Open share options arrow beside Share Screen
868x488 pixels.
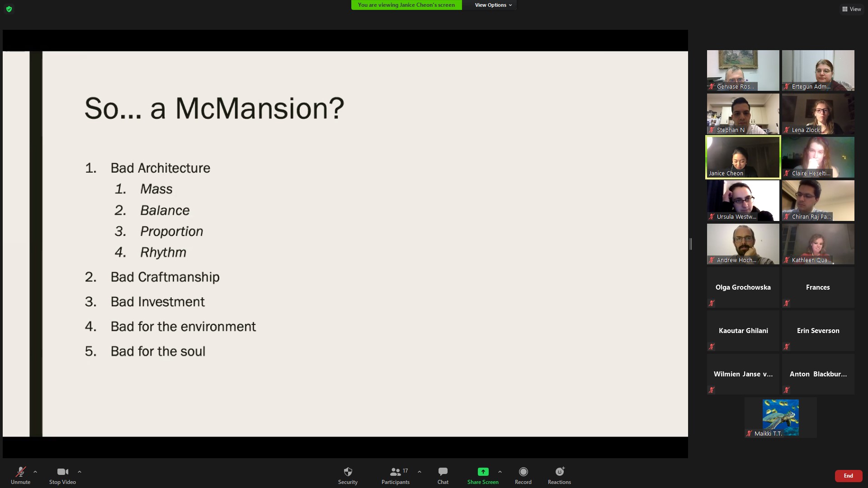tap(500, 472)
